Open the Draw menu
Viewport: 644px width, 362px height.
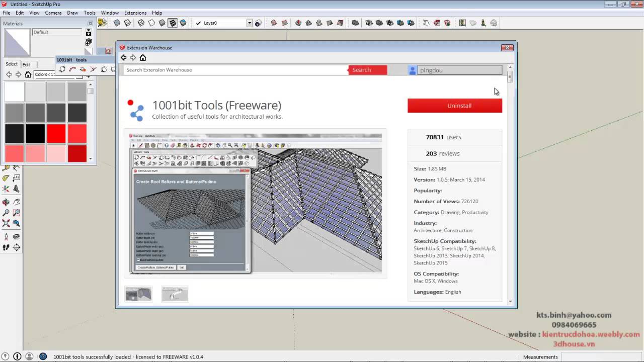click(x=72, y=13)
